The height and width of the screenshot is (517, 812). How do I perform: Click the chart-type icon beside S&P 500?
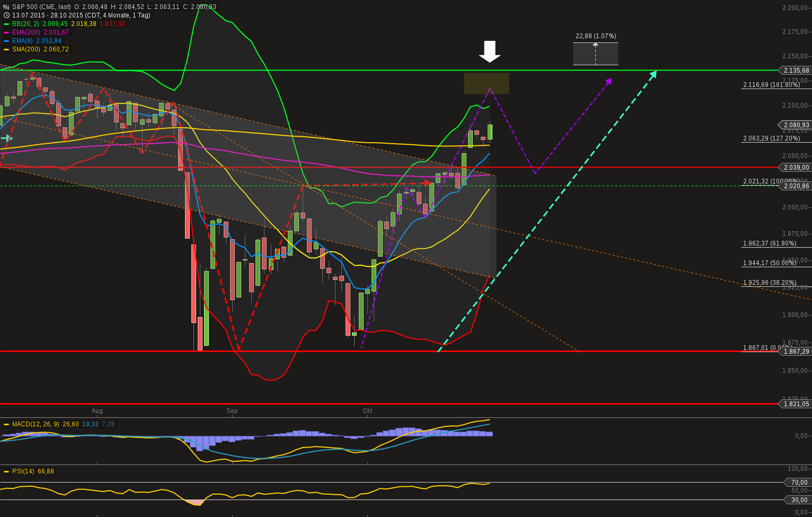[6, 7]
